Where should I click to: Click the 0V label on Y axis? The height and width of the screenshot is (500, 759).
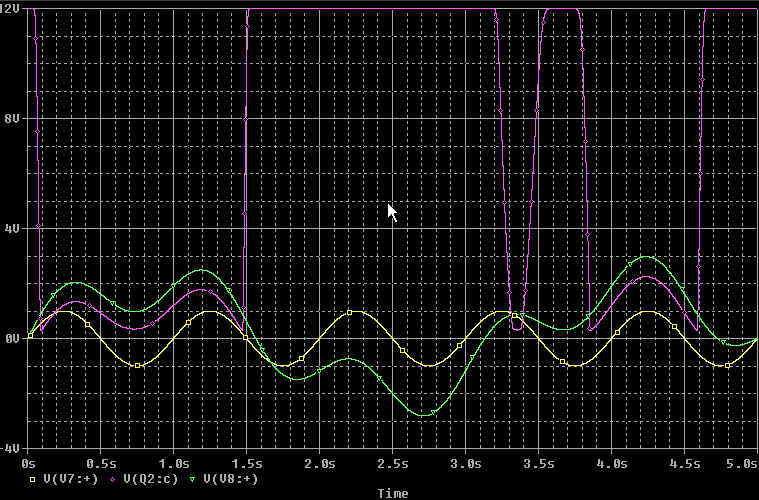pos(11,338)
